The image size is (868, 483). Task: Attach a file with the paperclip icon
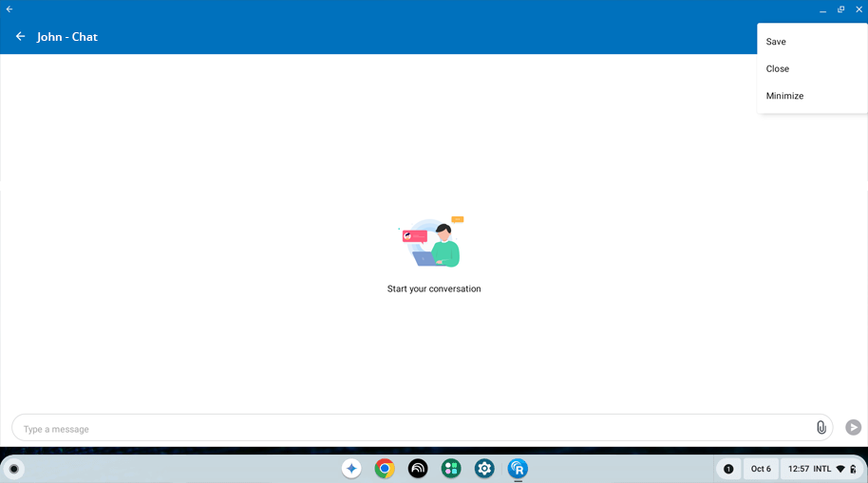[x=821, y=427]
